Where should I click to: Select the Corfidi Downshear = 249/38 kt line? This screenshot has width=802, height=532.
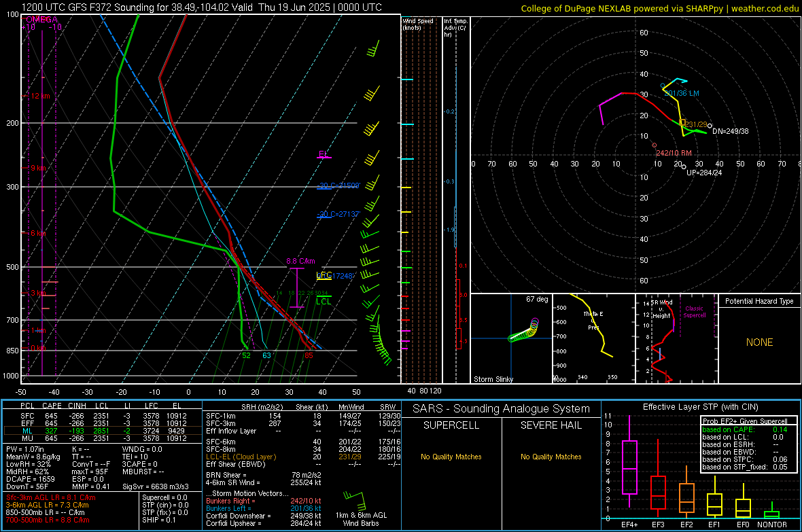[x=264, y=516]
